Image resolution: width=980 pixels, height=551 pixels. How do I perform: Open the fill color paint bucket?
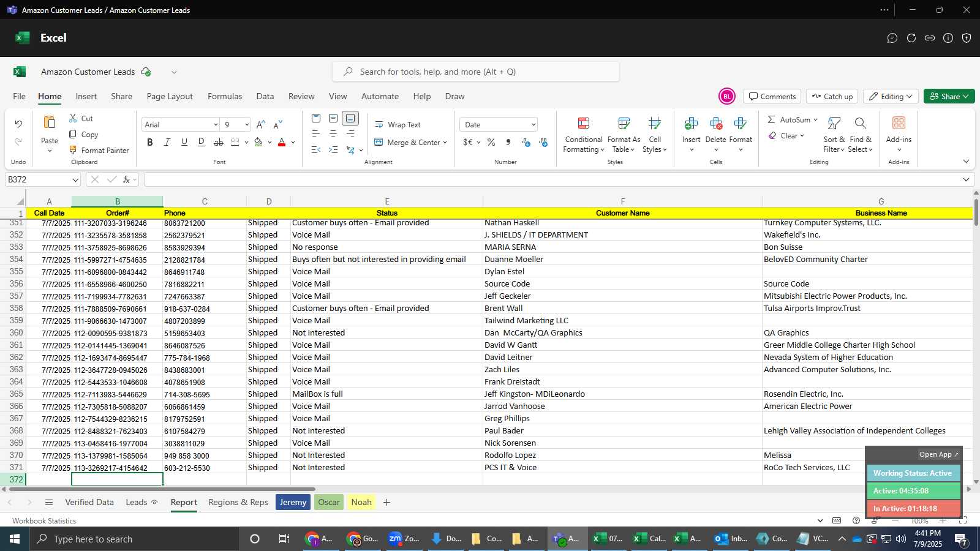tap(258, 142)
